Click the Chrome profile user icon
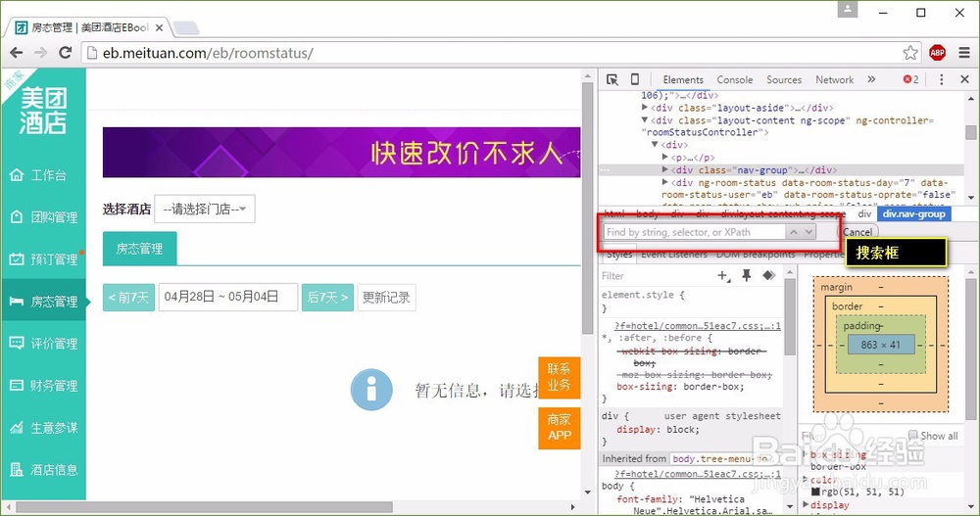The height and width of the screenshot is (516, 980). [847, 9]
